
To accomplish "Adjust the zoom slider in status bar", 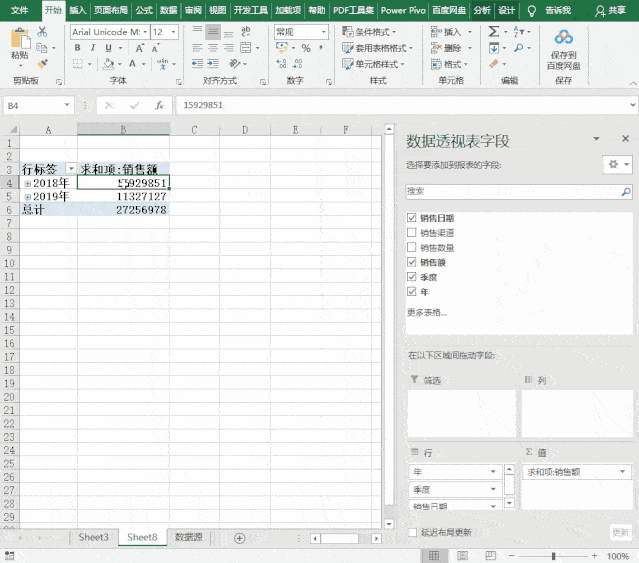I will [x=553, y=555].
